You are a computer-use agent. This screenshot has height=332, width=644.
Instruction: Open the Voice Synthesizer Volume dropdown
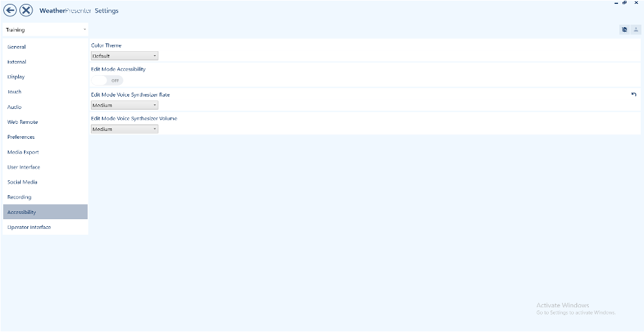pos(125,129)
